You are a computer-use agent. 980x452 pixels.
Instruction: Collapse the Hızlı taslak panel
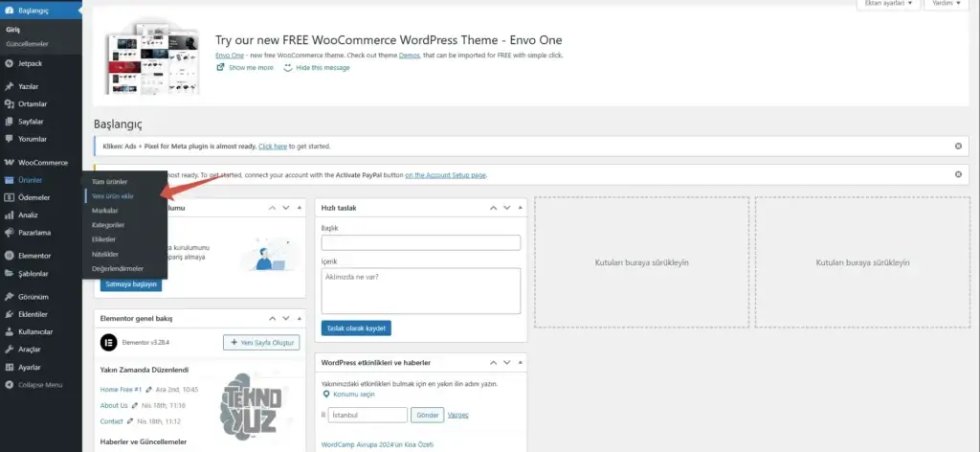(x=520, y=208)
